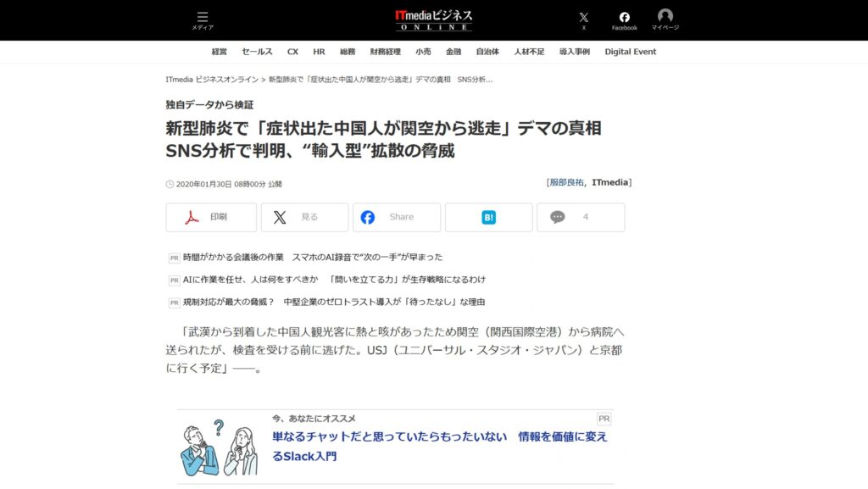The width and height of the screenshot is (868, 489).
Task: Open the メディア hamburger menu
Action: (202, 17)
